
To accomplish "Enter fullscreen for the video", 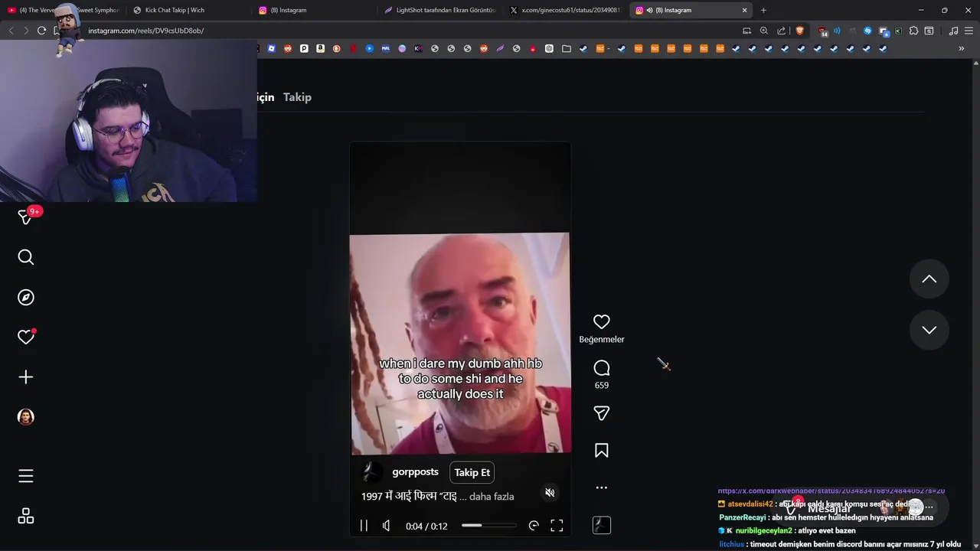I will coord(557,526).
